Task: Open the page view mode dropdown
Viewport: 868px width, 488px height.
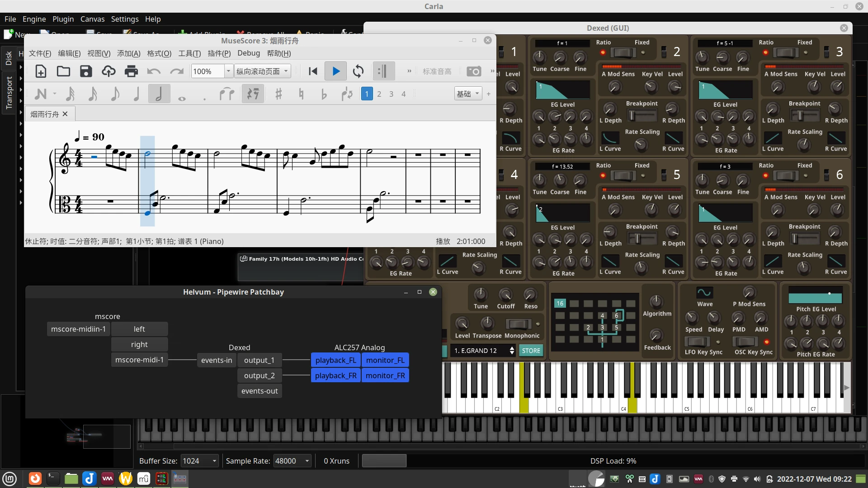Action: click(x=262, y=71)
